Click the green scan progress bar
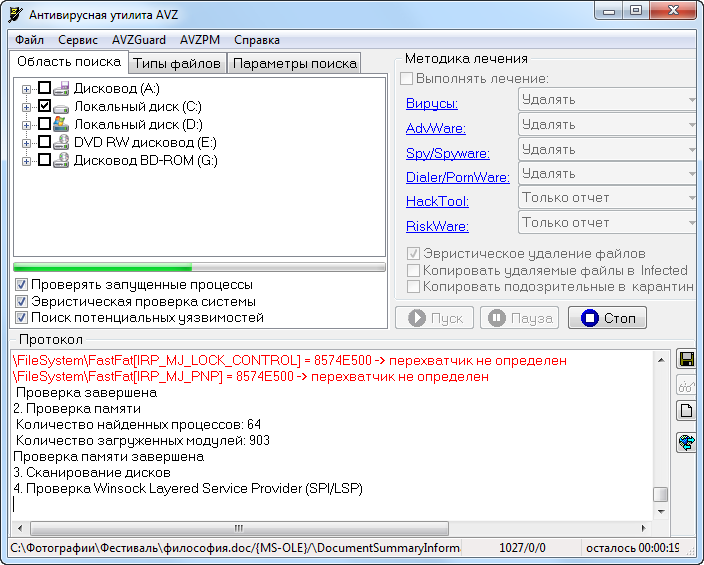The height and width of the screenshot is (565, 704). [x=199, y=267]
